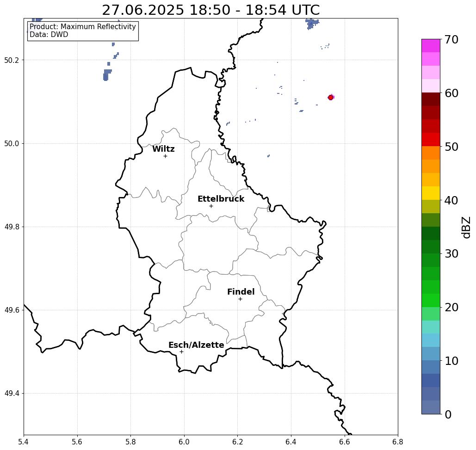476x450 pixels.
Task: Click the colorbar tick label 20
Action: click(451, 307)
